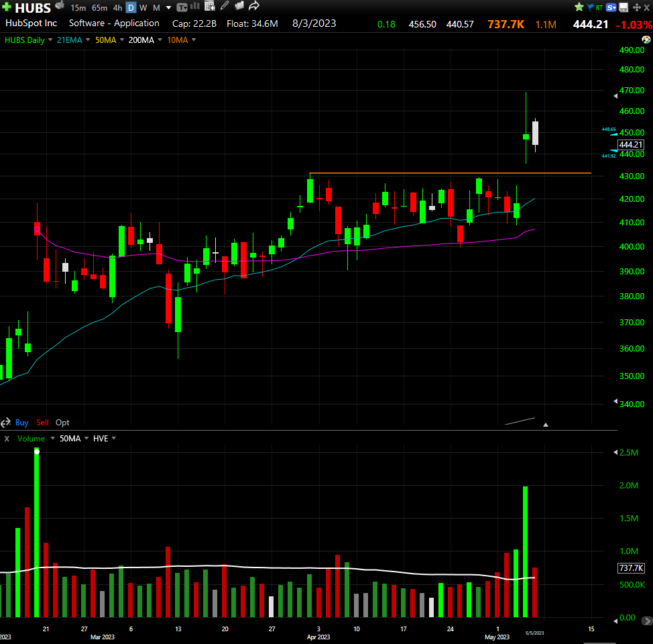Close volume pane with X icon
Image resolution: width=653 pixels, height=644 pixels.
point(7,439)
